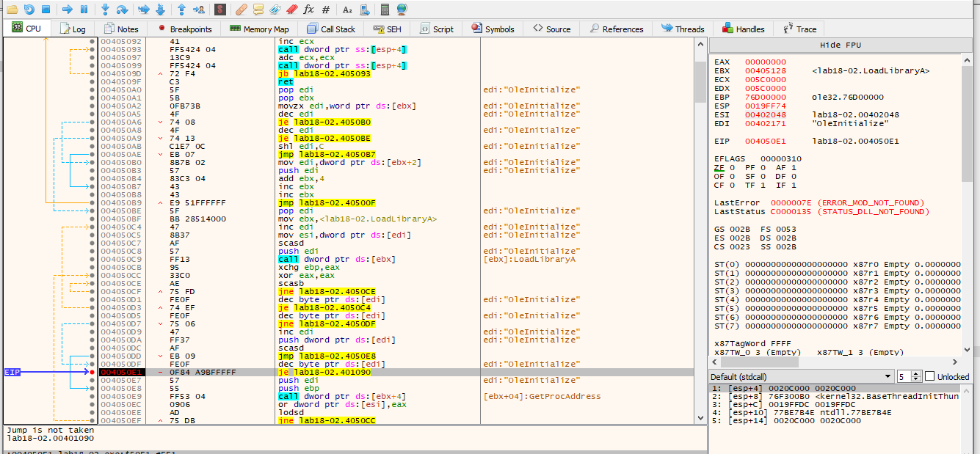Open the Symbols tab

[492, 29]
